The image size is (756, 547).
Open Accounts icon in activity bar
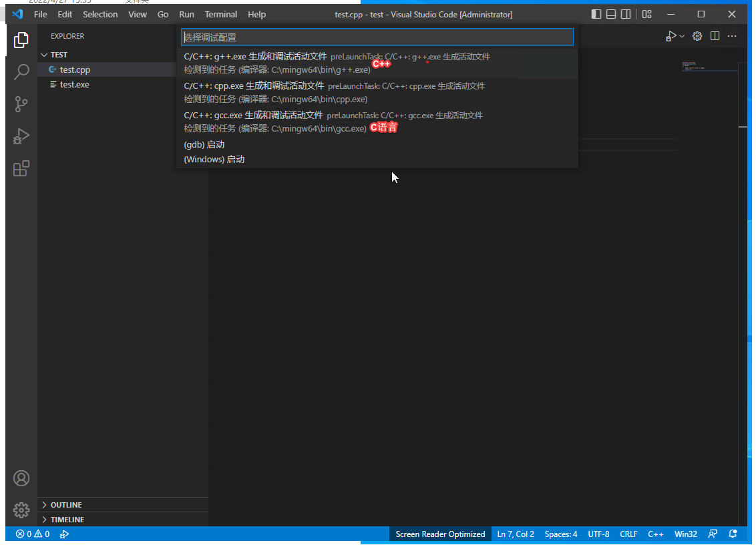coord(21,478)
